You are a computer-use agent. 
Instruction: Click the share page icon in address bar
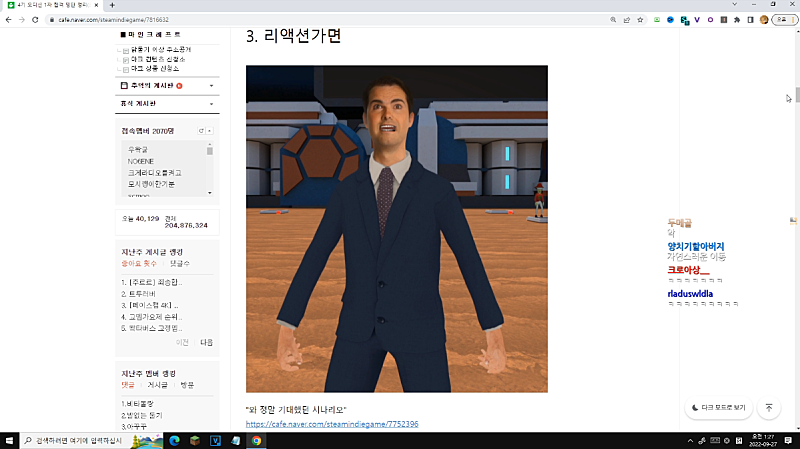click(626, 19)
